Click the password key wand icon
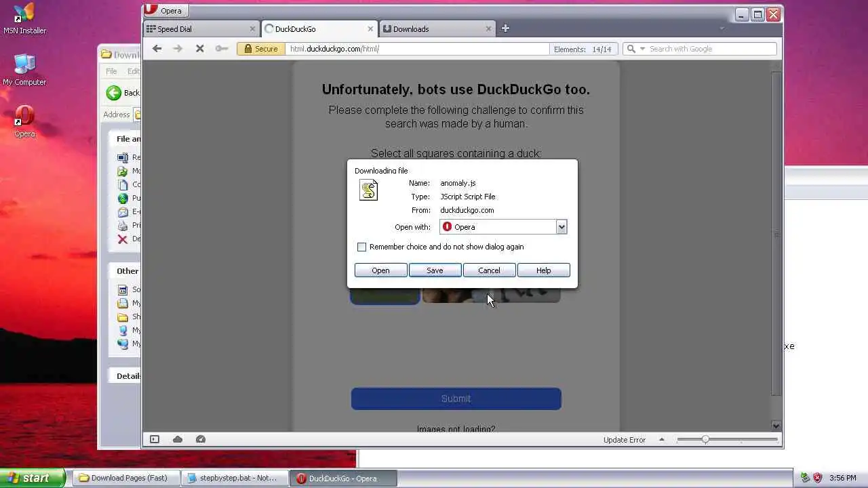The image size is (868, 488). (221, 48)
